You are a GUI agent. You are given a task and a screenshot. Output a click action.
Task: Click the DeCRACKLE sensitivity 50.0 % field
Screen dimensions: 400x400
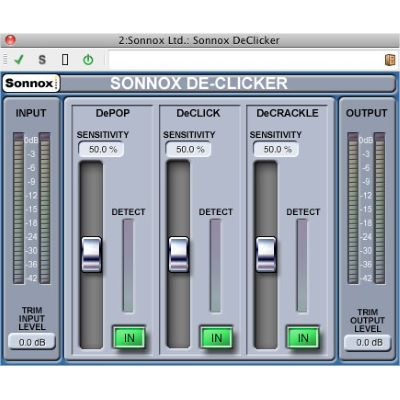tap(276, 149)
